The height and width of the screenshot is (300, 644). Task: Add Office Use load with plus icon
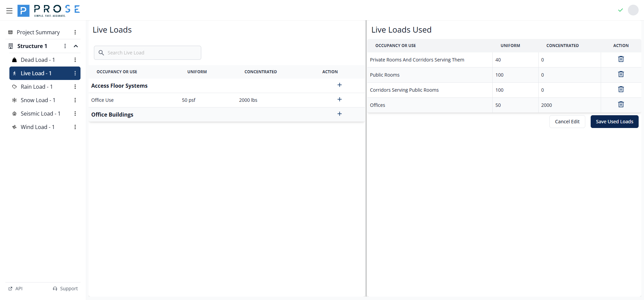pyautogui.click(x=339, y=99)
